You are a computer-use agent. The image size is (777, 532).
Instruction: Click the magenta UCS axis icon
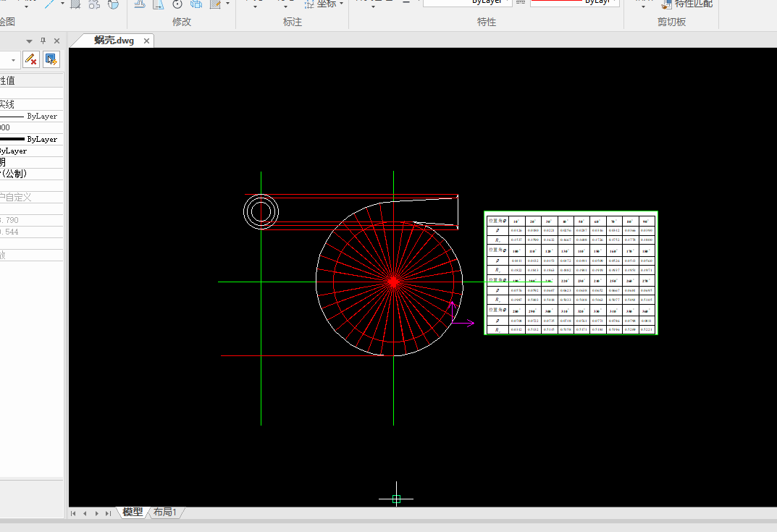pyautogui.click(x=461, y=314)
